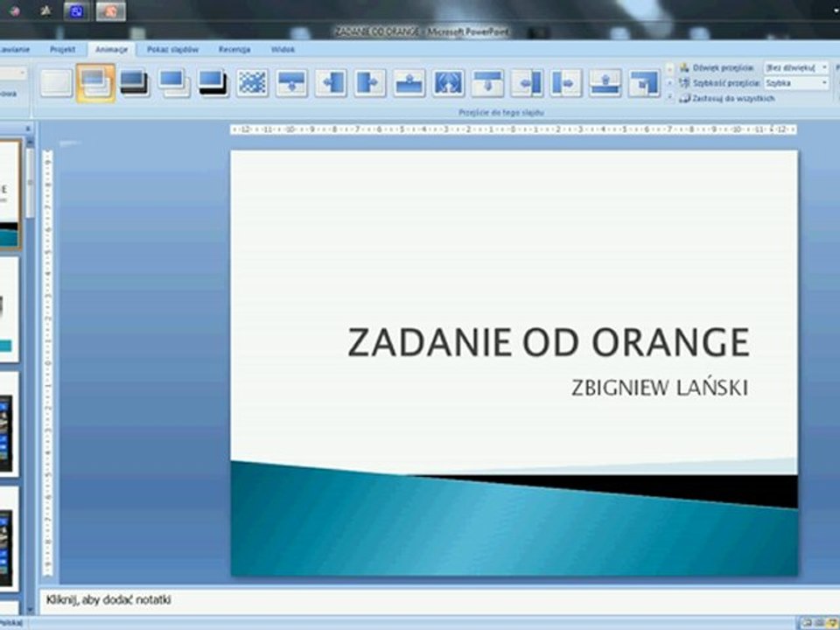Select the second slide thumbnail
The width and height of the screenshot is (840, 630).
(9, 309)
